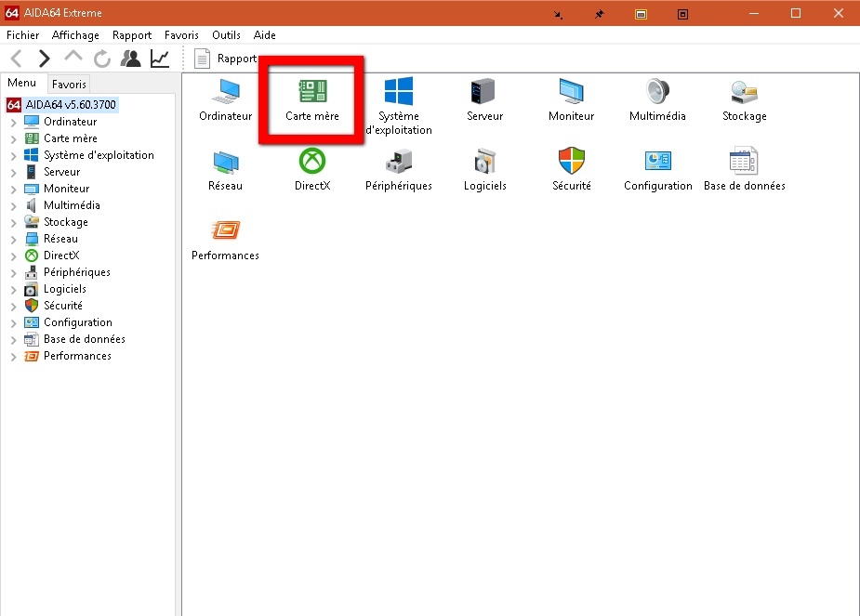Expand the Système d'exploitation tree node

(14, 156)
